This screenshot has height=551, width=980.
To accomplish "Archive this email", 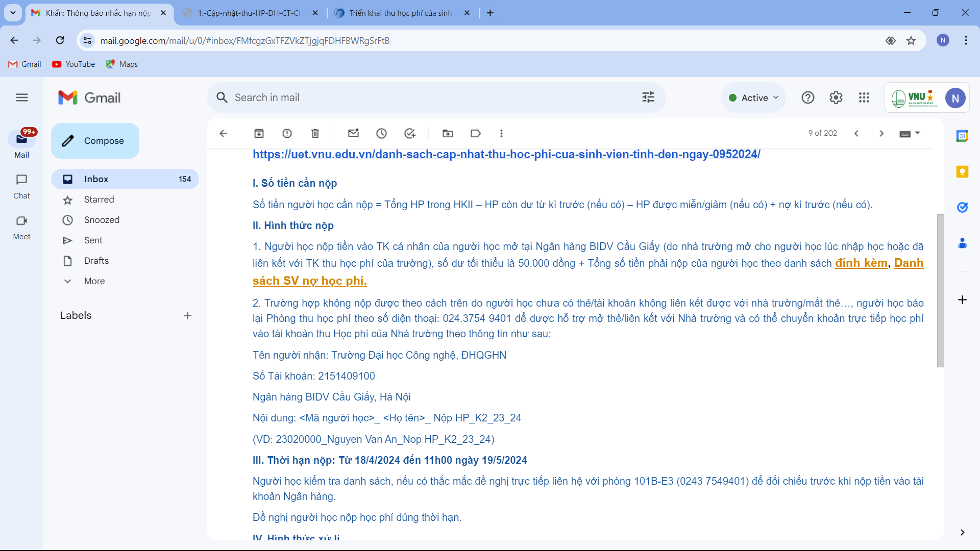I will 259,134.
